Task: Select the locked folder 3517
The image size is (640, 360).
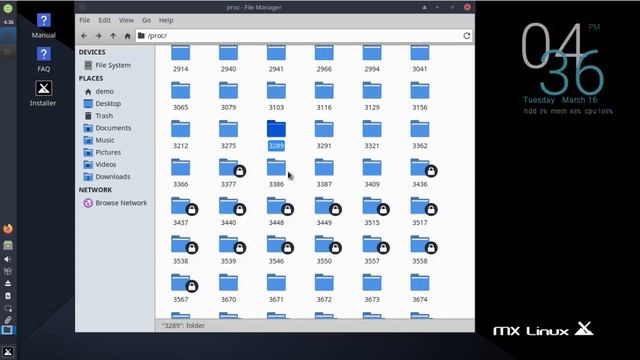Action: (421, 211)
